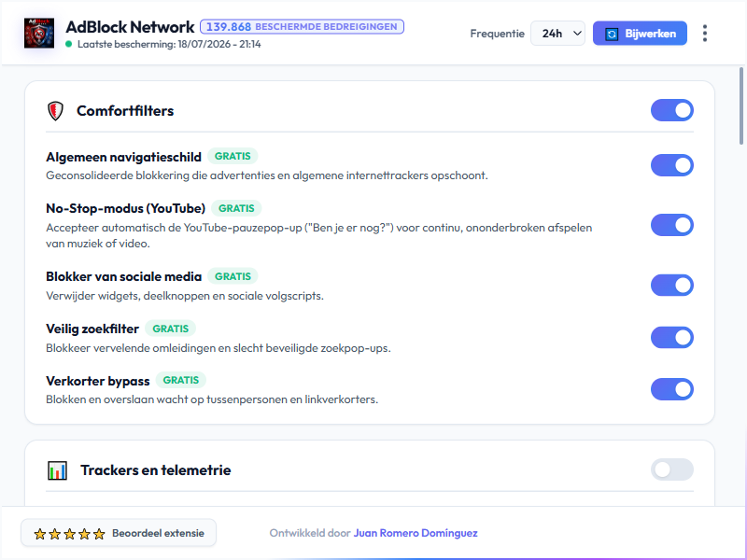Switch off Veilig zoekfilter toggle
The height and width of the screenshot is (560, 747).
(x=671, y=338)
